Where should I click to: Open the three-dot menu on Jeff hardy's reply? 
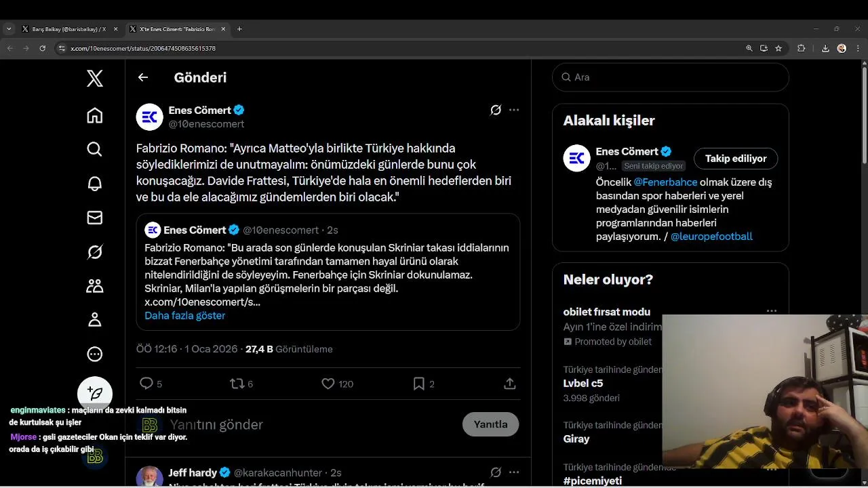coord(514,472)
